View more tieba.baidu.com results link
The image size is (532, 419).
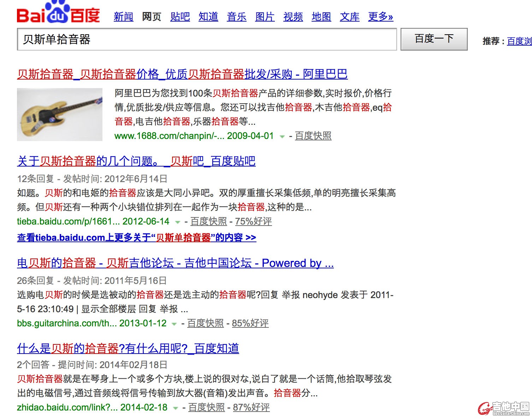tap(136, 237)
